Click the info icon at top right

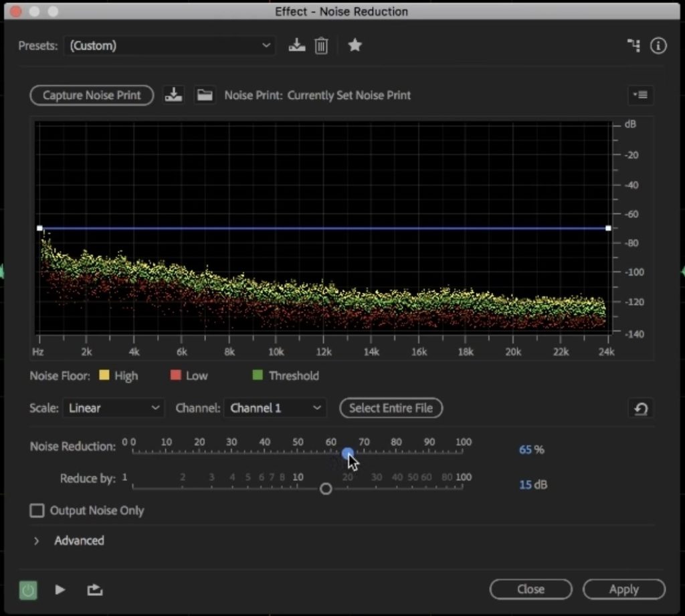tap(658, 45)
